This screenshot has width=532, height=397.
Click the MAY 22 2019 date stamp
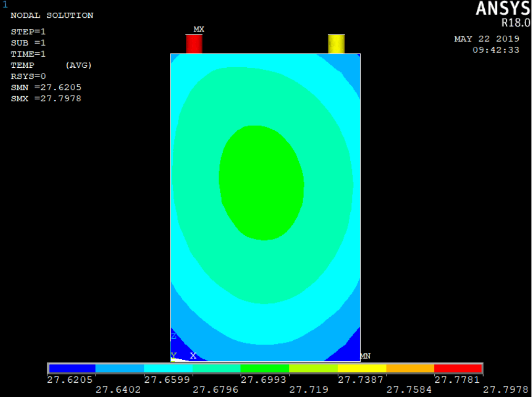487,39
